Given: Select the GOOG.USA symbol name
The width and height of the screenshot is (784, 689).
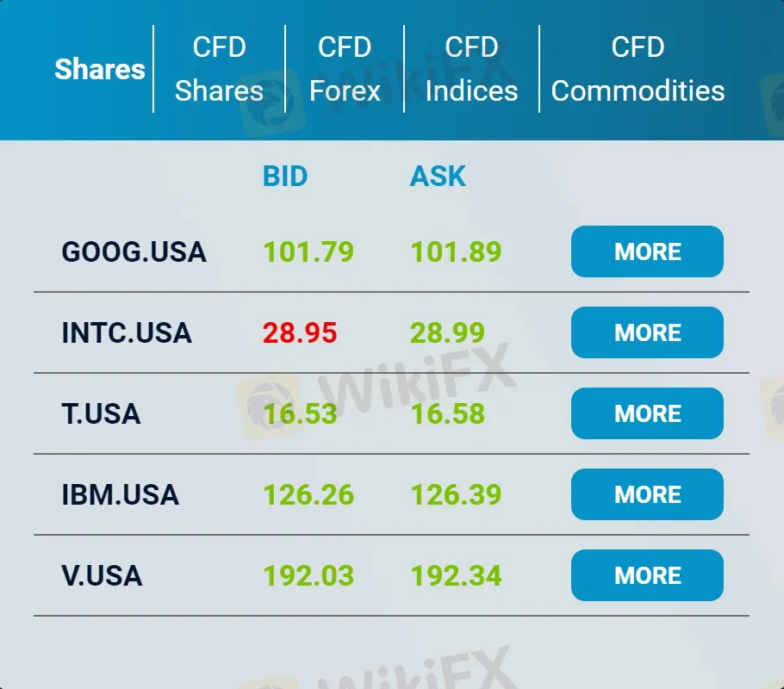Looking at the screenshot, I should click(x=134, y=252).
